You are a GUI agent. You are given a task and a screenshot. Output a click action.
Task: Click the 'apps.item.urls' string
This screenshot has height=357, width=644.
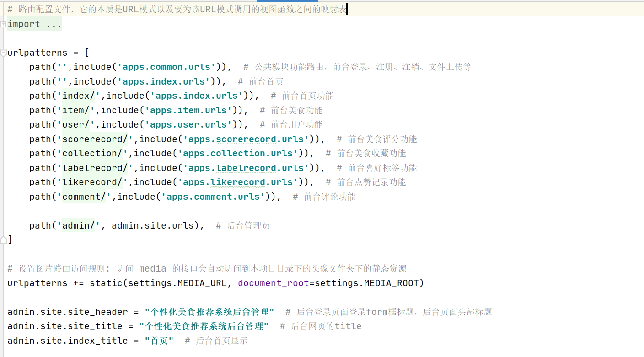tap(188, 110)
